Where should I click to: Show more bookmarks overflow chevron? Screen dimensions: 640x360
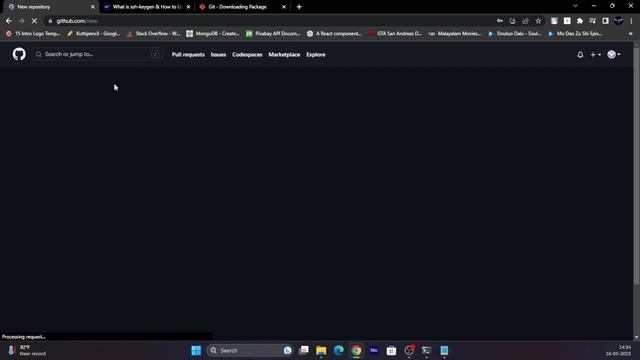631,34
